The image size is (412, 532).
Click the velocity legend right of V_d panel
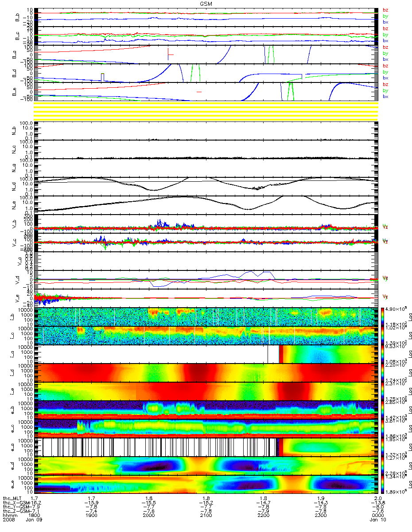click(385, 278)
